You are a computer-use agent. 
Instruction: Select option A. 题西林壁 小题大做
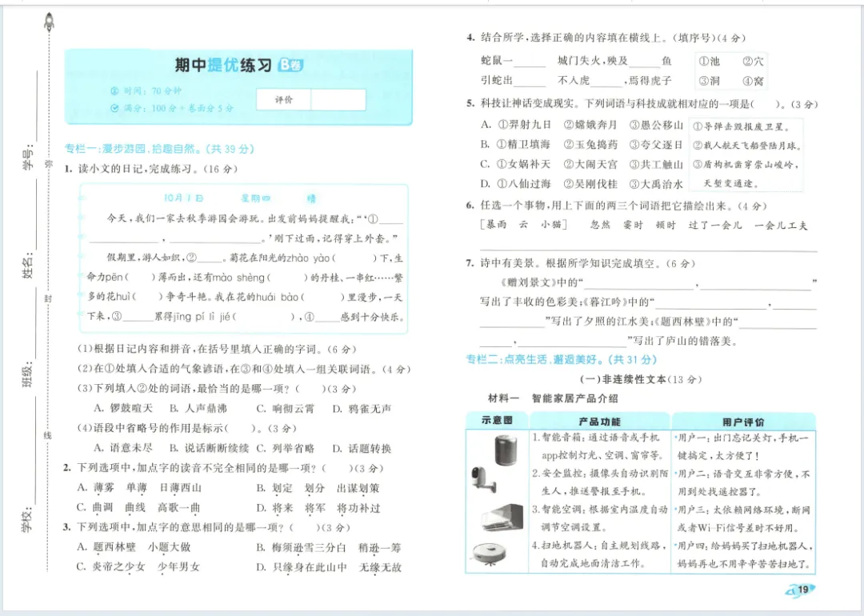click(134, 548)
